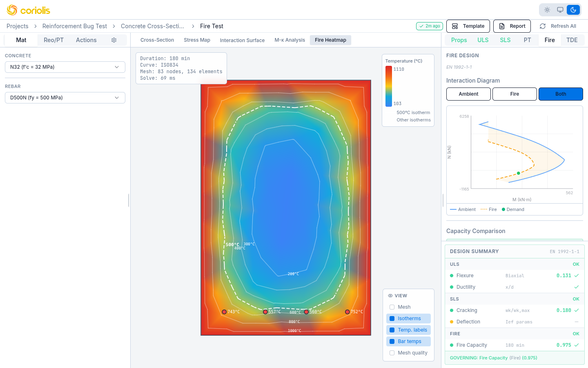Open SLS tab in right panel
This screenshot has height=368, width=588.
click(505, 40)
